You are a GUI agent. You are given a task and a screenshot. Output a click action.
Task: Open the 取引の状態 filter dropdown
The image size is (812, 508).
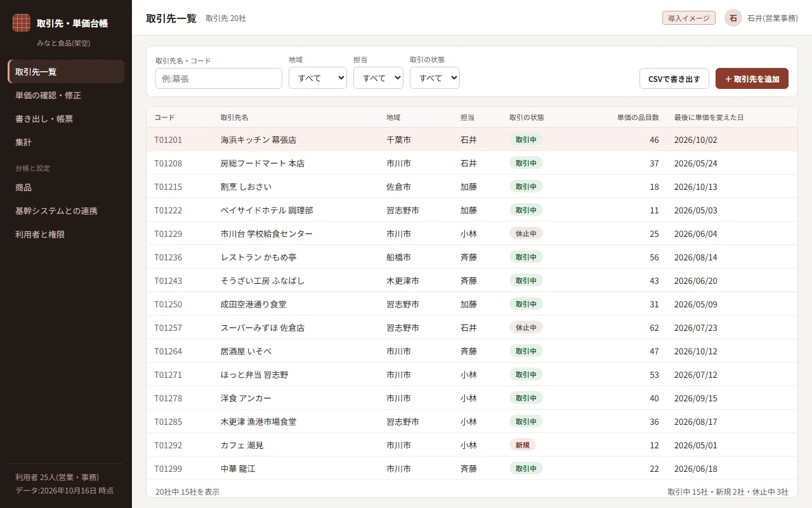coord(435,78)
